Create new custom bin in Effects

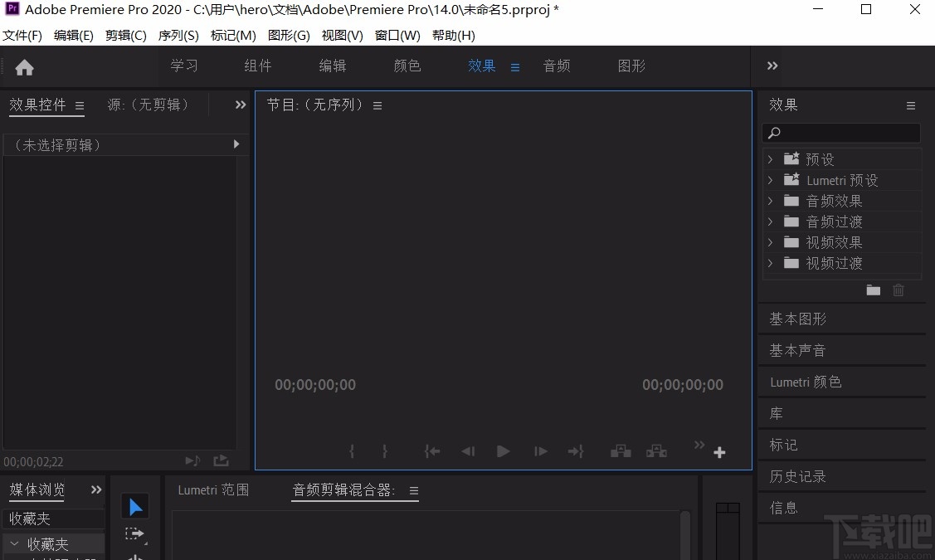pyautogui.click(x=873, y=290)
